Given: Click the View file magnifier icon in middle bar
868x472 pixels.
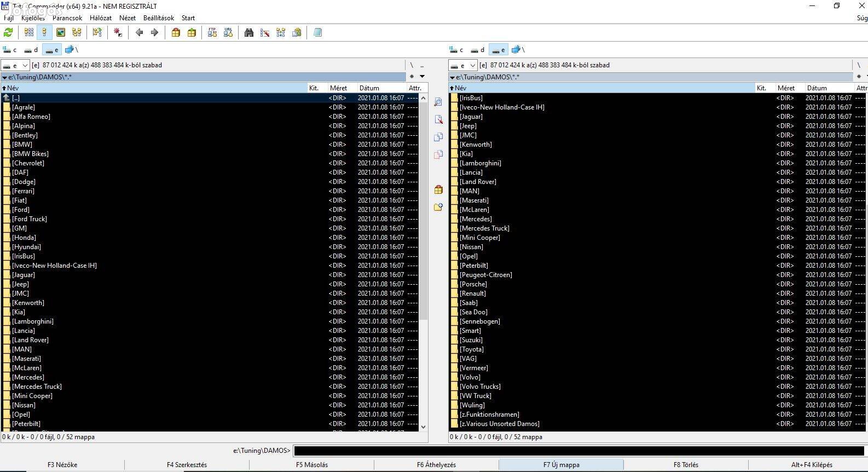Looking at the screenshot, I should point(438,102).
